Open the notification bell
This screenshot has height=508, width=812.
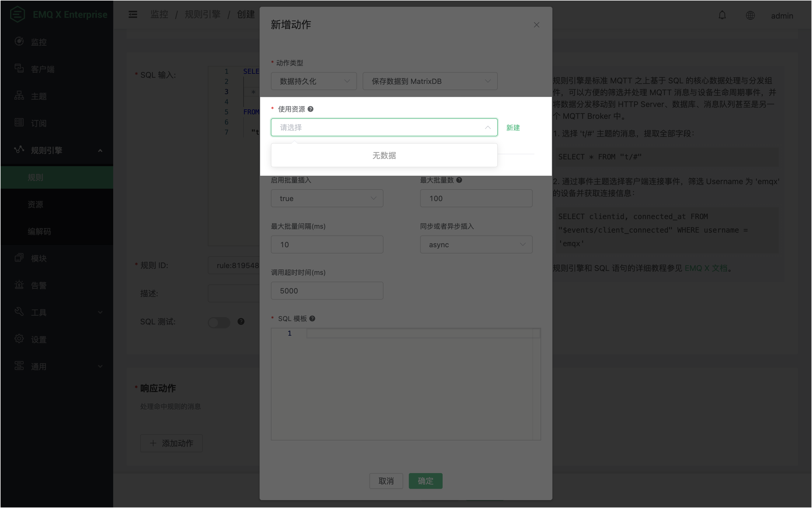coord(722,15)
